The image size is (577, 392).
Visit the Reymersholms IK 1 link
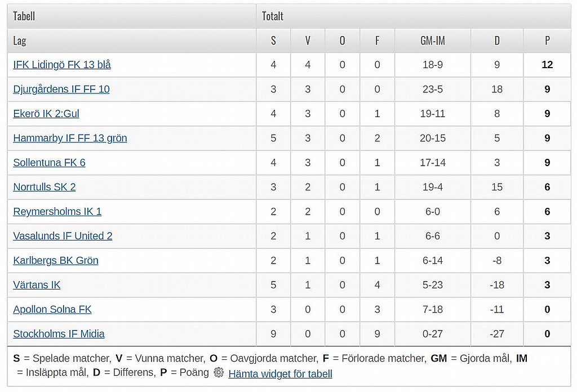57,212
